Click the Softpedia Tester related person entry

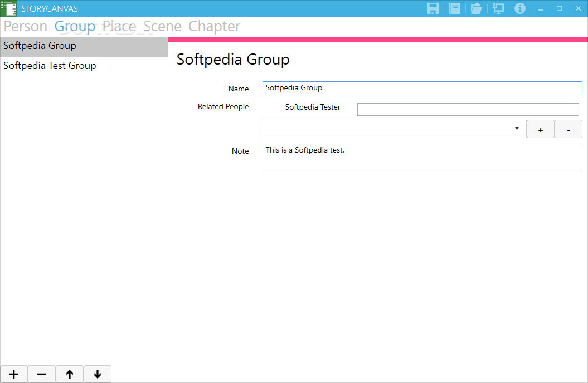[x=313, y=107]
